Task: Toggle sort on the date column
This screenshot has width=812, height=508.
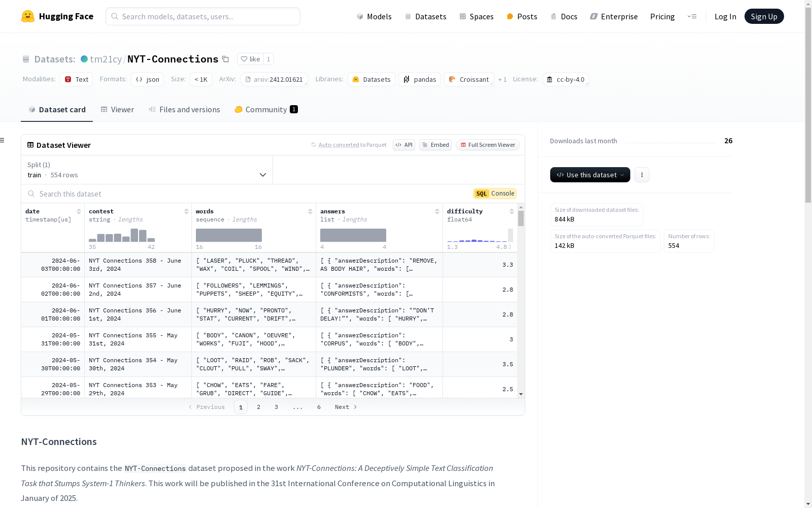Action: tap(79, 211)
